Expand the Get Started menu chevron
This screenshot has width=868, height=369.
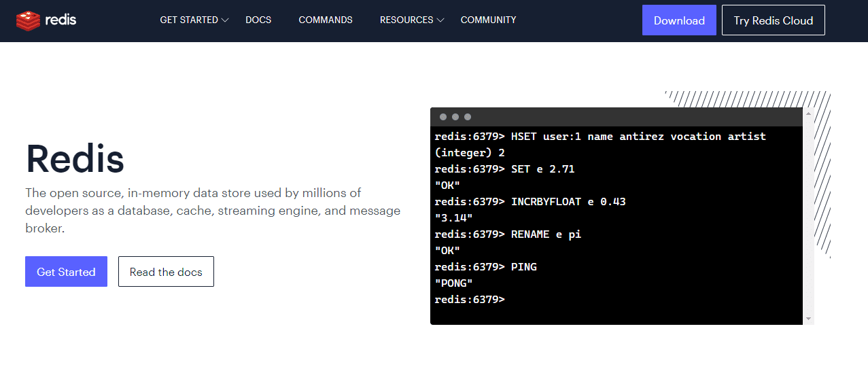pyautogui.click(x=226, y=20)
